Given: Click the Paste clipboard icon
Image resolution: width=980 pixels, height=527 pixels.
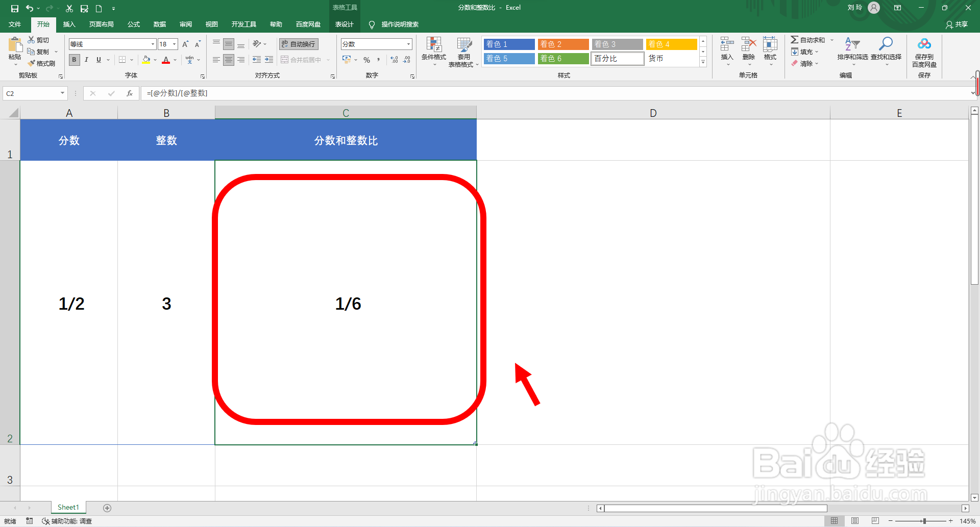Looking at the screenshot, I should [x=15, y=44].
